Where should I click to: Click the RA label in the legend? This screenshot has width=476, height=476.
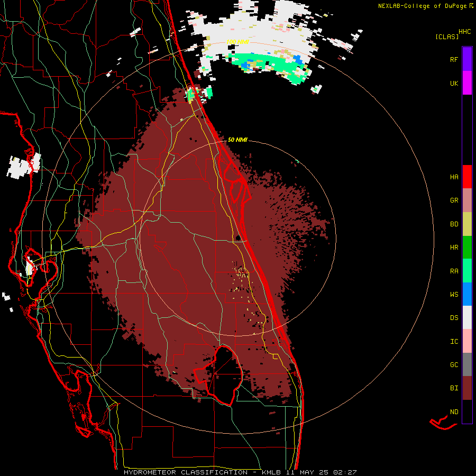(x=454, y=271)
